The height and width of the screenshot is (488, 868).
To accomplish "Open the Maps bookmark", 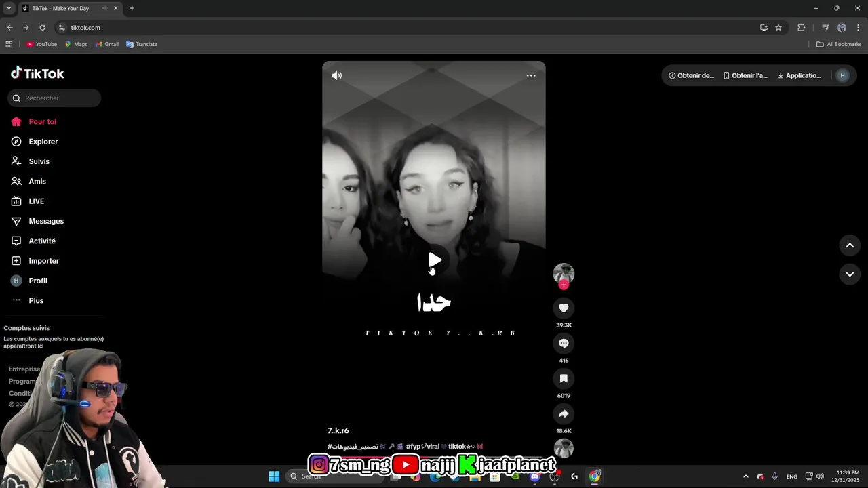I will 76,44.
